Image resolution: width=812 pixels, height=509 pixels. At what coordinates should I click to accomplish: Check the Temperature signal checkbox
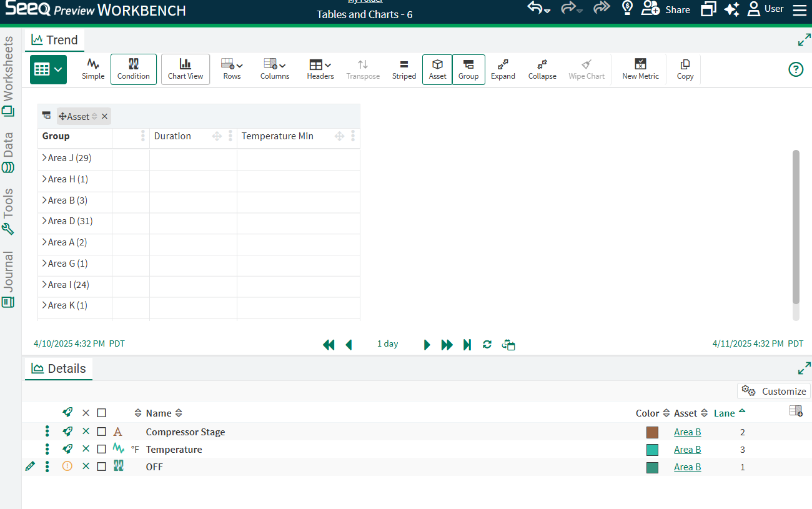click(102, 449)
